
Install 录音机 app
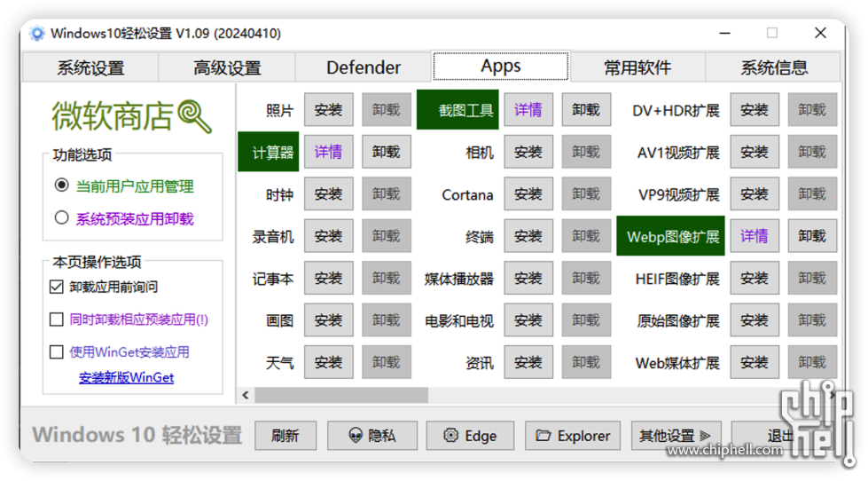pos(329,236)
